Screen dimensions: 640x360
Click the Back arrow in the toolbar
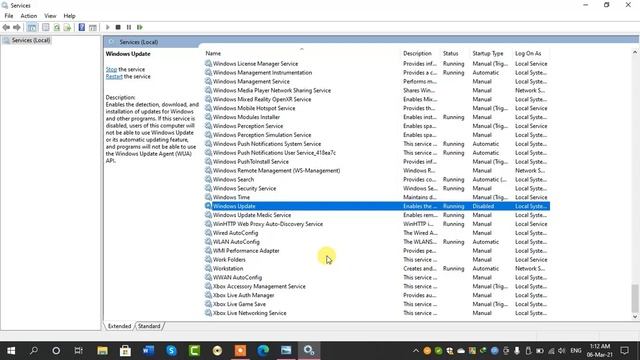[x=6, y=27]
